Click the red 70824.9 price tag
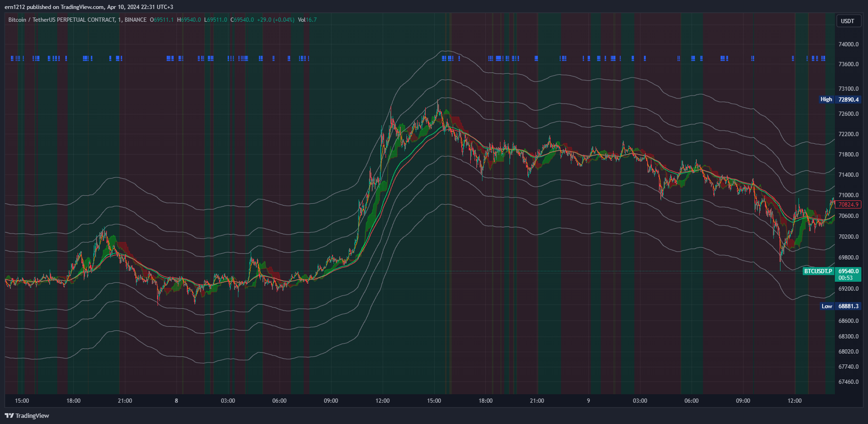This screenshot has width=868, height=424. tap(849, 205)
